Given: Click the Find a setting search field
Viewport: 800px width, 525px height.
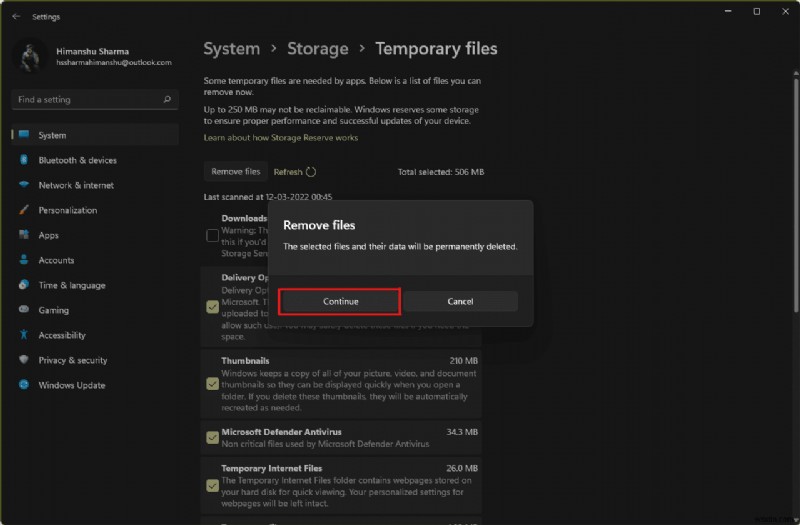Looking at the screenshot, I should [95, 99].
